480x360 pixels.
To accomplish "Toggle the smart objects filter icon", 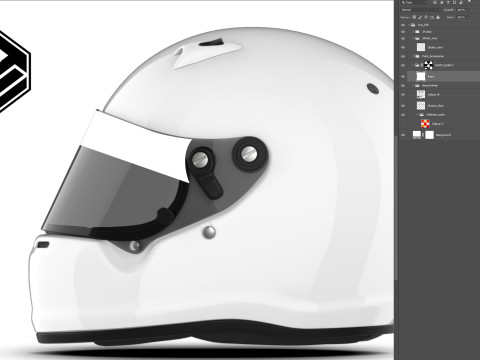I will [x=461, y=2].
